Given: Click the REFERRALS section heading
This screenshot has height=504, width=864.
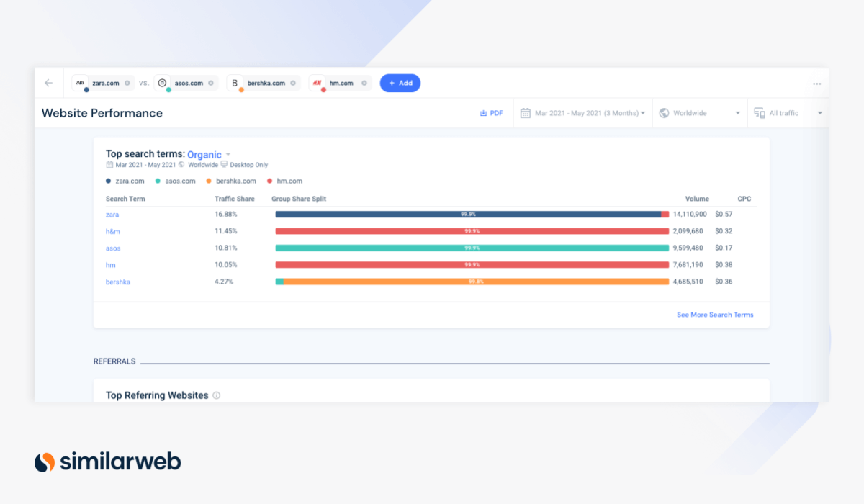Looking at the screenshot, I should [x=114, y=361].
